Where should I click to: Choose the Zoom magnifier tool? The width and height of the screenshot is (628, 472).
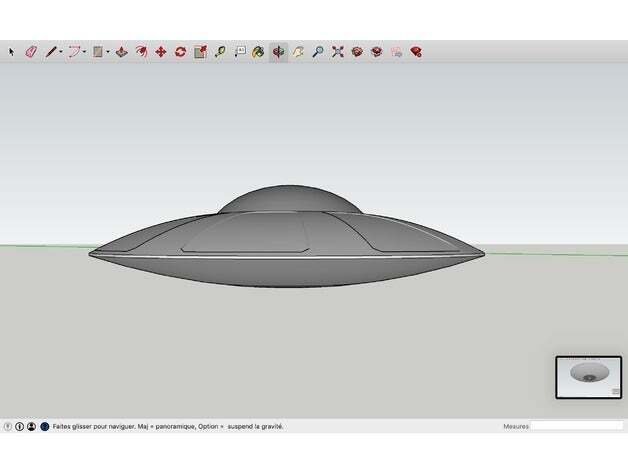(x=317, y=51)
